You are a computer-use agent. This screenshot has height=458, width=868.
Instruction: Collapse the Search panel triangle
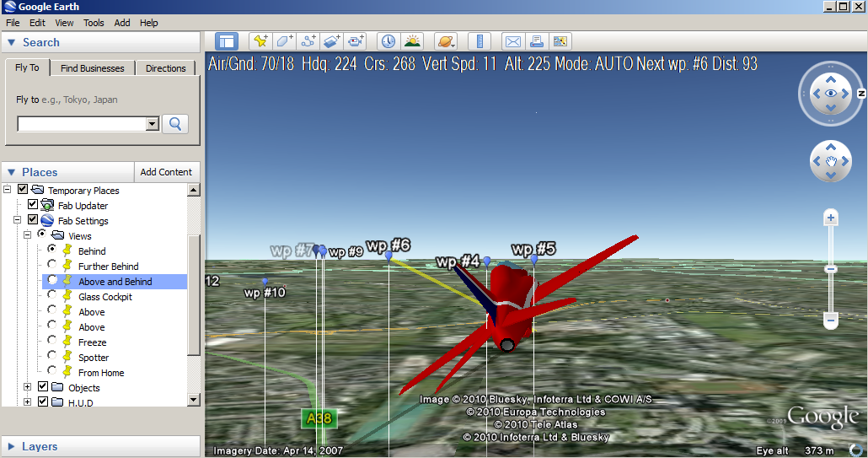pyautogui.click(x=11, y=43)
